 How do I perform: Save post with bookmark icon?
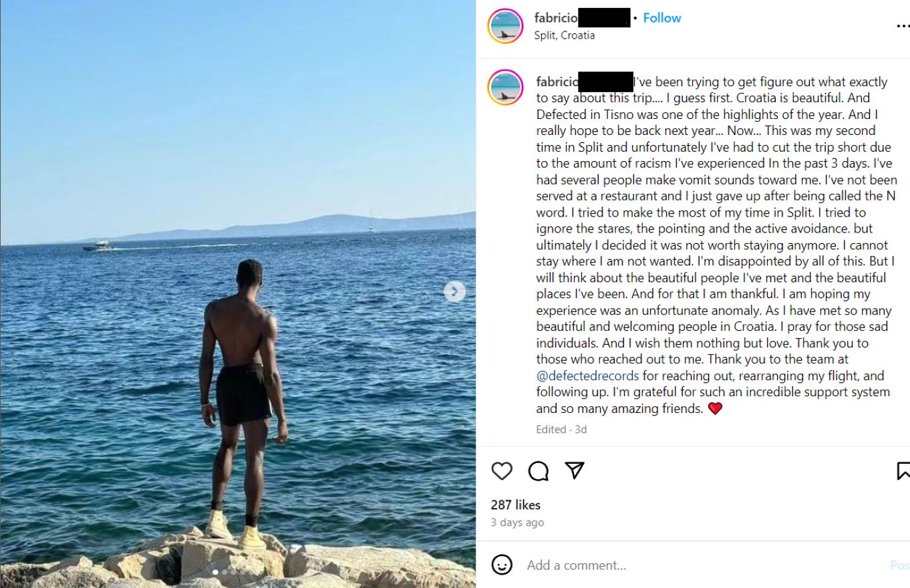[x=903, y=471]
